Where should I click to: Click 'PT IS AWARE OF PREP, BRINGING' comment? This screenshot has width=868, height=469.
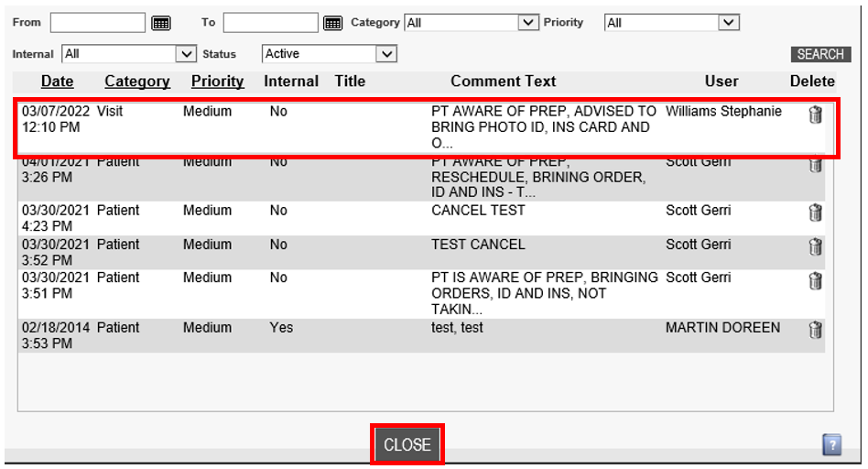[x=545, y=278]
